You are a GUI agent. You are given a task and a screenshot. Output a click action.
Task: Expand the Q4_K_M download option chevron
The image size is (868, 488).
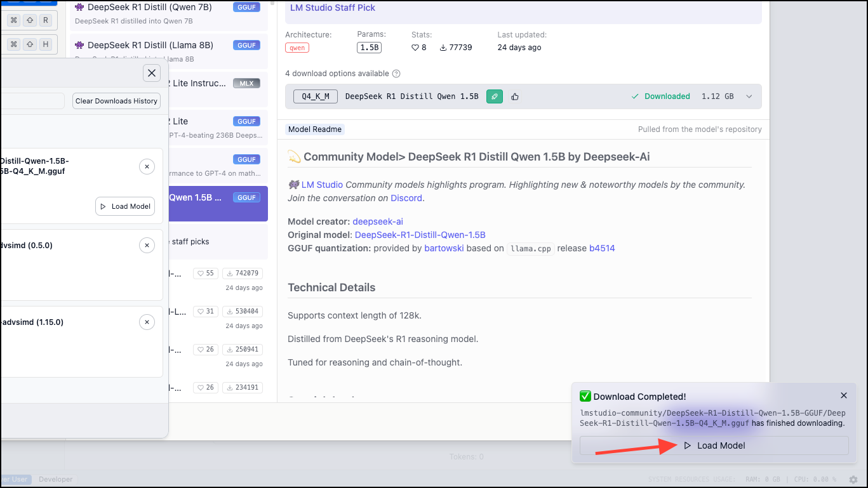(749, 96)
